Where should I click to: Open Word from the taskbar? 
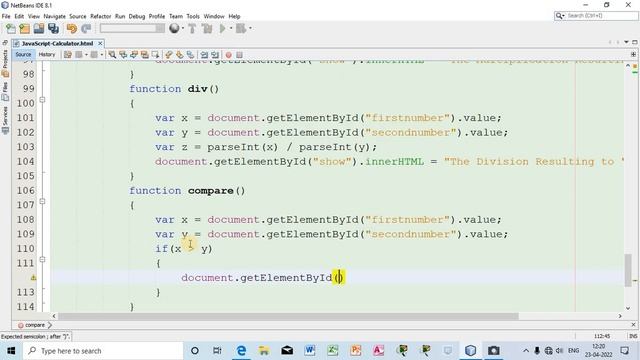point(310,351)
